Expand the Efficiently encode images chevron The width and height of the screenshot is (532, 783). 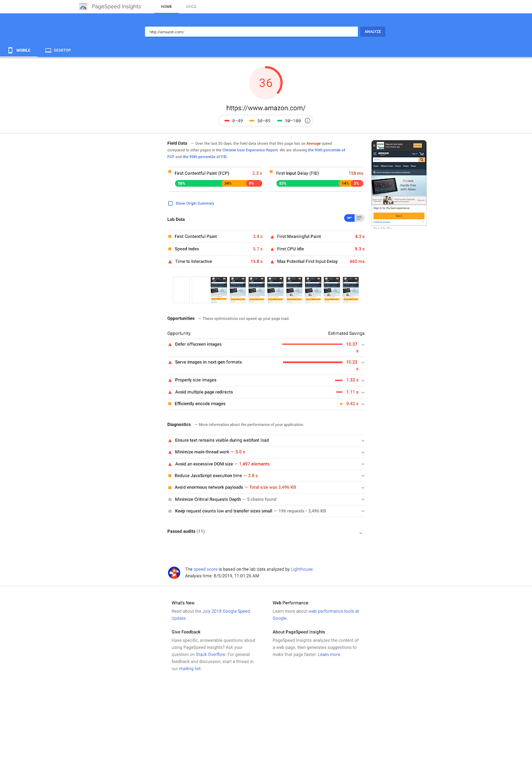pos(363,404)
